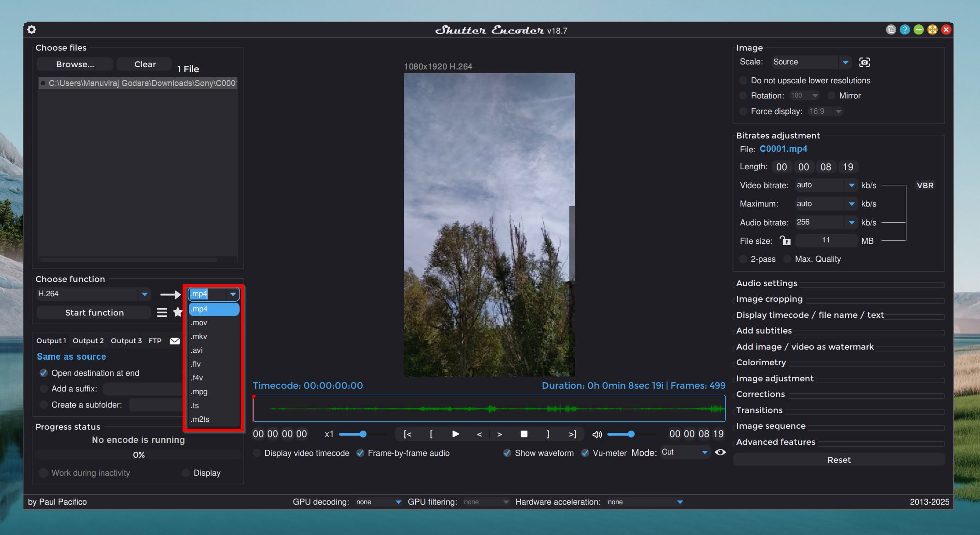Select .mpg from extension list
This screenshot has height=535, width=980.
click(x=214, y=392)
